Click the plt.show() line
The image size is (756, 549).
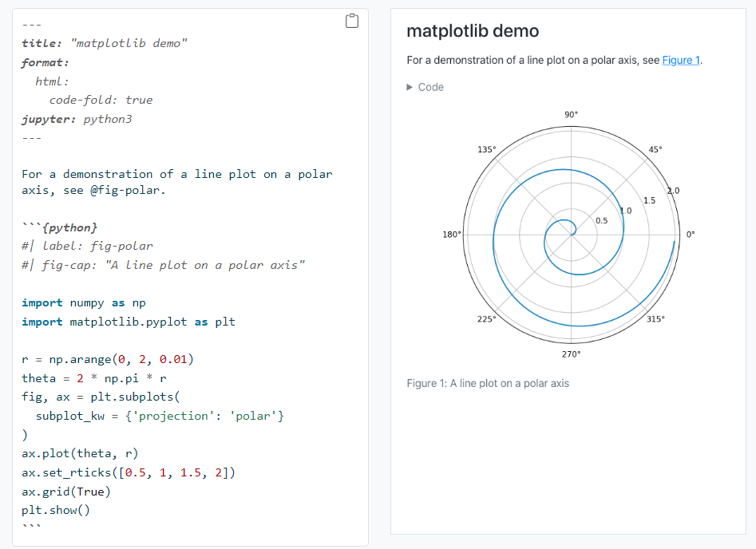coord(56,510)
